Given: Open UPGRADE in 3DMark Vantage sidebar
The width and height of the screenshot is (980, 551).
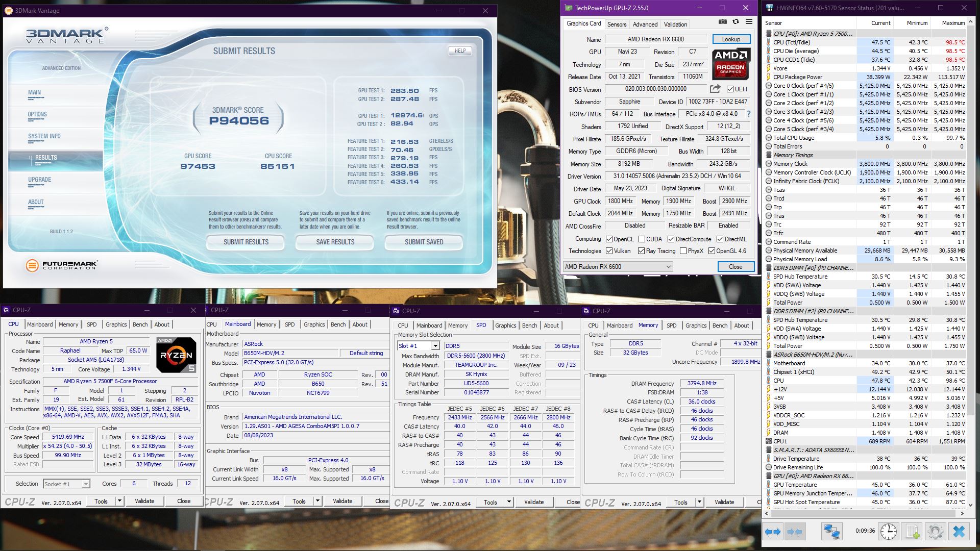Looking at the screenshot, I should click(40, 180).
